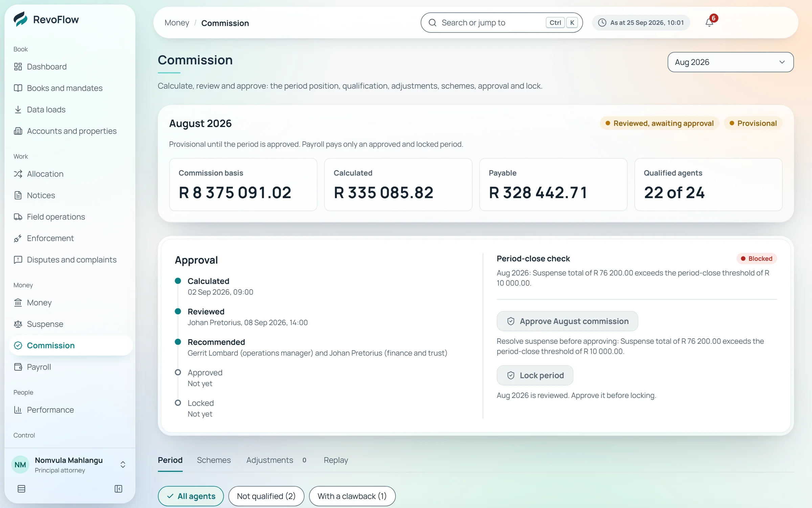This screenshot has width=812, height=508.
Task: Click Approve August commission button
Action: [567, 321]
